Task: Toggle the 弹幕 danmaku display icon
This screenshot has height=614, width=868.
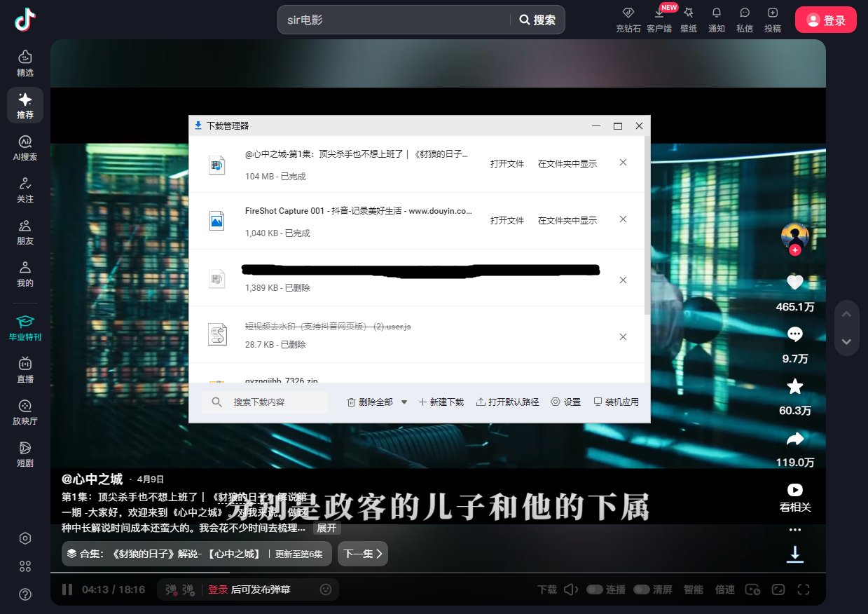Action: [x=172, y=590]
